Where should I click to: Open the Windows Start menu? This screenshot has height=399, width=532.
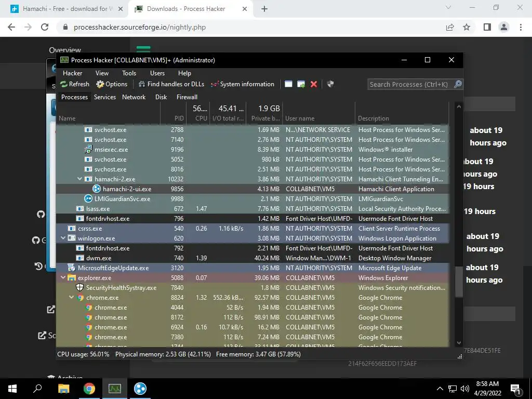(x=12, y=389)
